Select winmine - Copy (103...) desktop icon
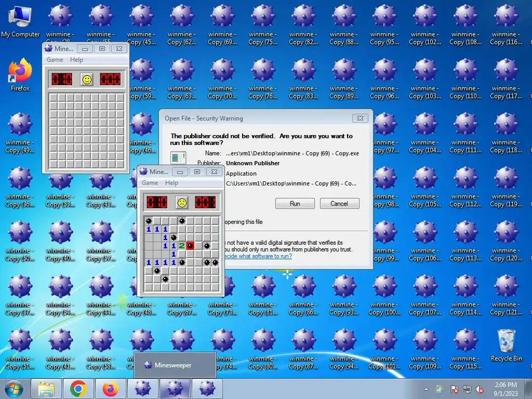The image size is (532, 399). tap(425, 79)
